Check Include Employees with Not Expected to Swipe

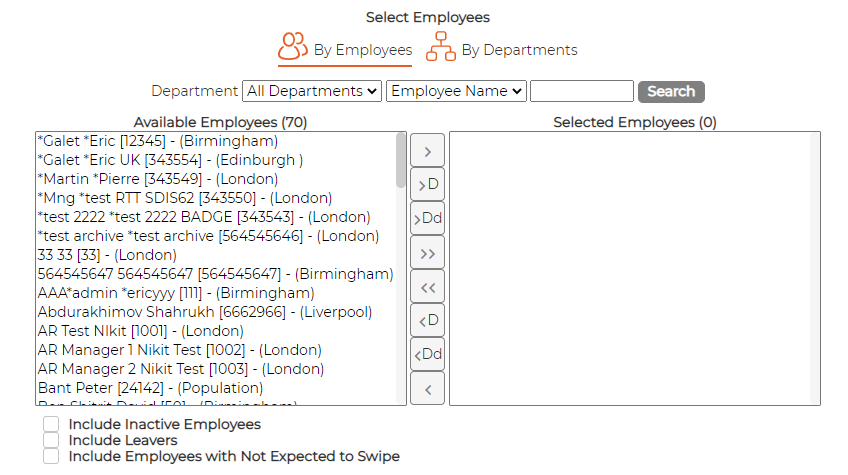[51, 456]
